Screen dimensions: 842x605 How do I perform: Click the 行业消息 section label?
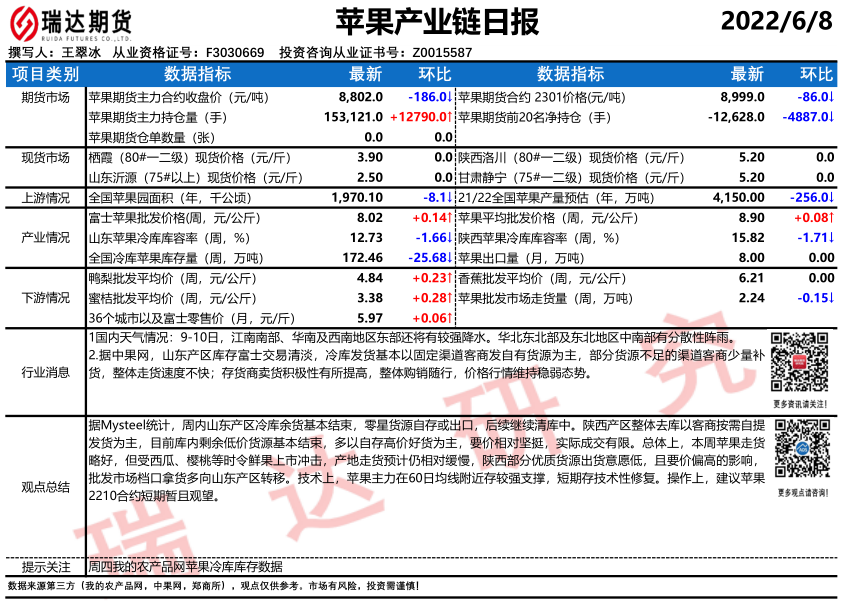[45, 372]
